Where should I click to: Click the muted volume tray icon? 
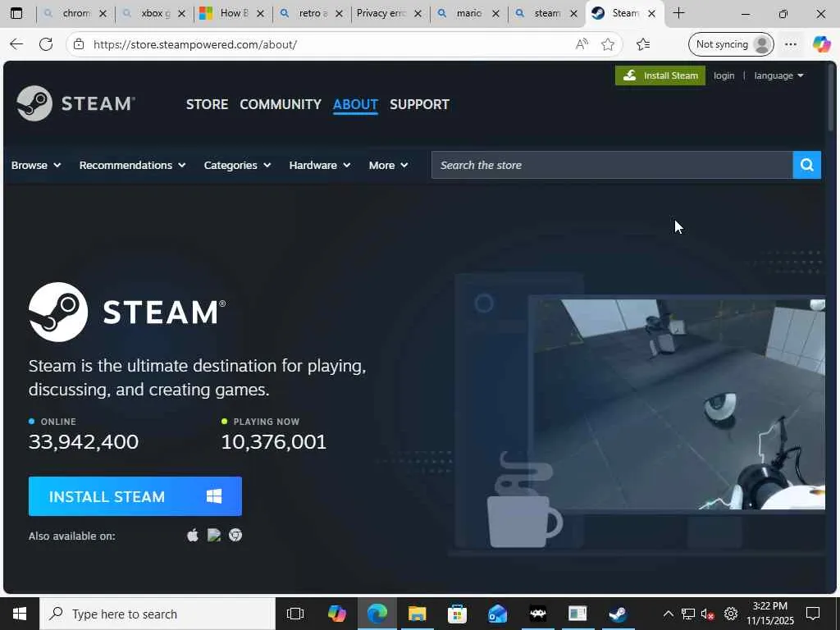click(707, 614)
